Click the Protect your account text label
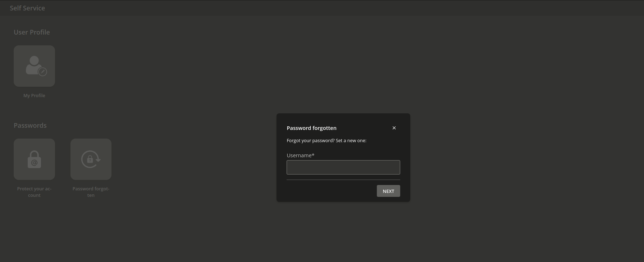This screenshot has width=644, height=262. tap(34, 192)
